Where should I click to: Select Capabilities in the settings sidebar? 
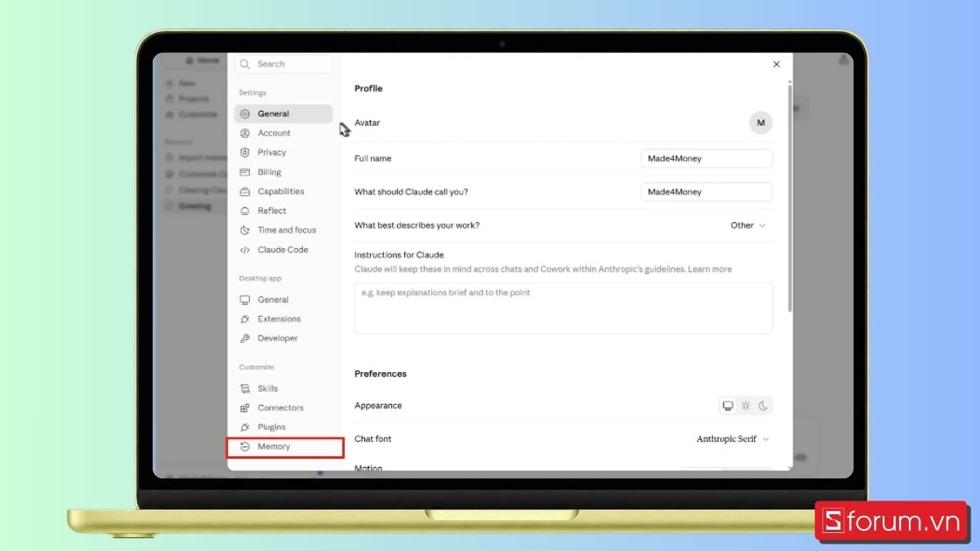click(x=283, y=192)
